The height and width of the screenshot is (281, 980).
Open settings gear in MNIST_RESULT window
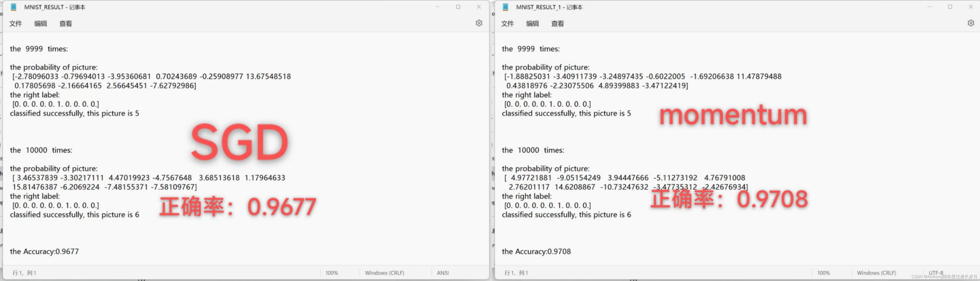[479, 23]
